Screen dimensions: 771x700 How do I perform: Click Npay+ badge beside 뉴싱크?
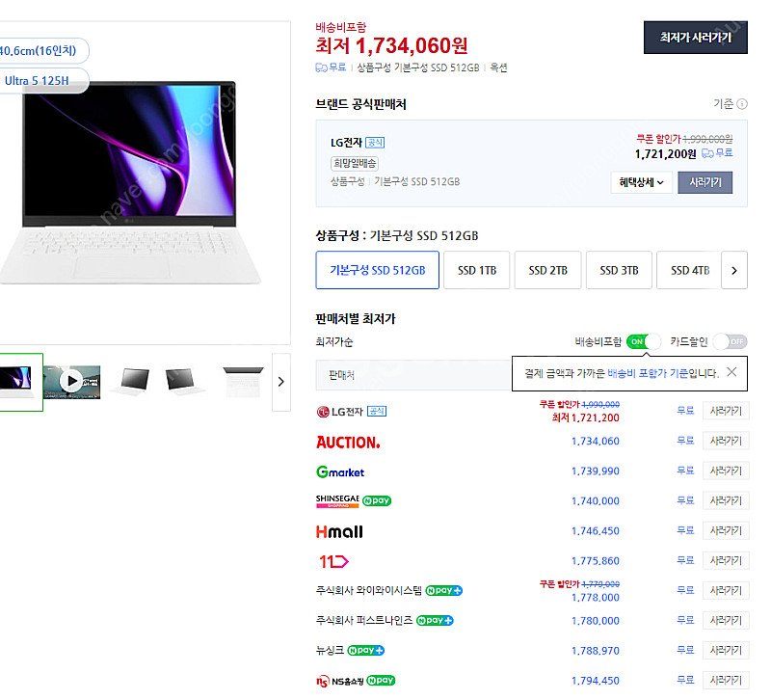click(366, 650)
